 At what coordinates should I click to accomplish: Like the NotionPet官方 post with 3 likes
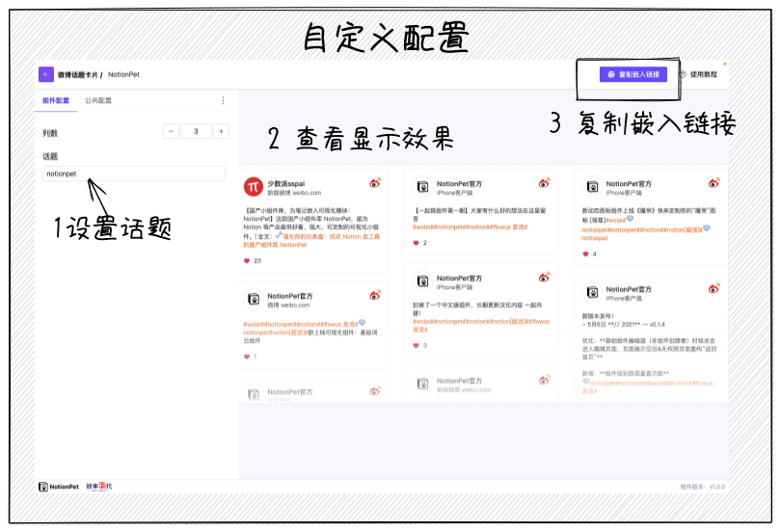(x=416, y=345)
